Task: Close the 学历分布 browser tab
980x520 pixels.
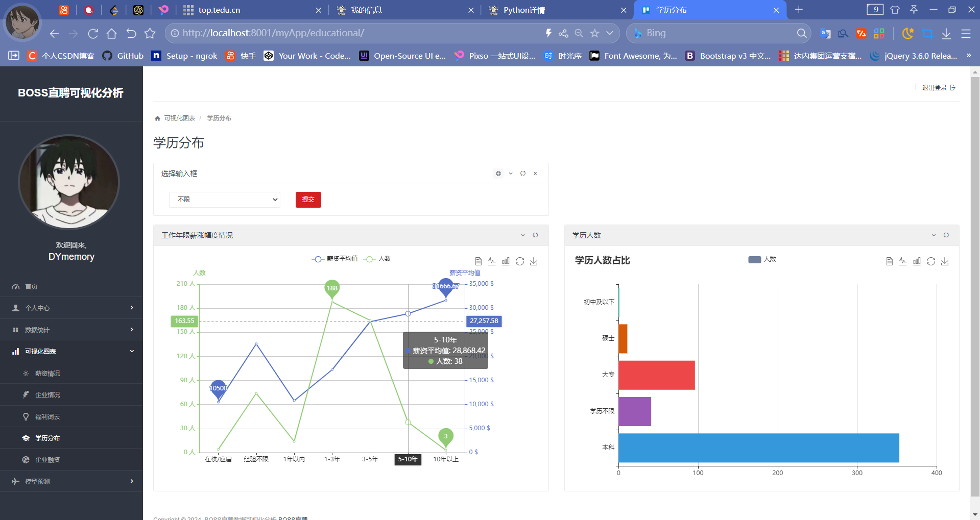Action: click(776, 10)
